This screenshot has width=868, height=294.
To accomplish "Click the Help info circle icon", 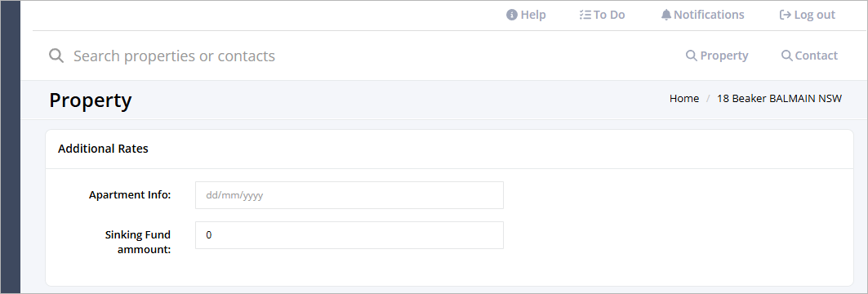I will coord(511,15).
